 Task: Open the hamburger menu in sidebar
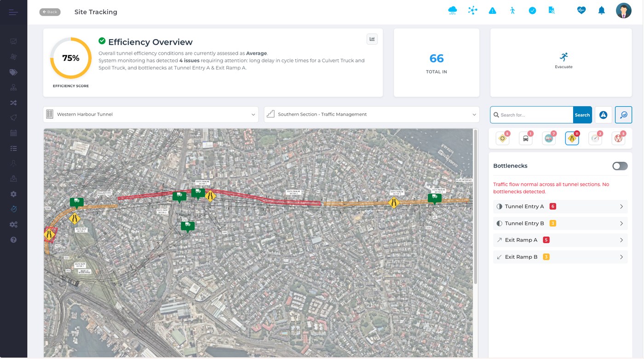pyautogui.click(x=13, y=12)
